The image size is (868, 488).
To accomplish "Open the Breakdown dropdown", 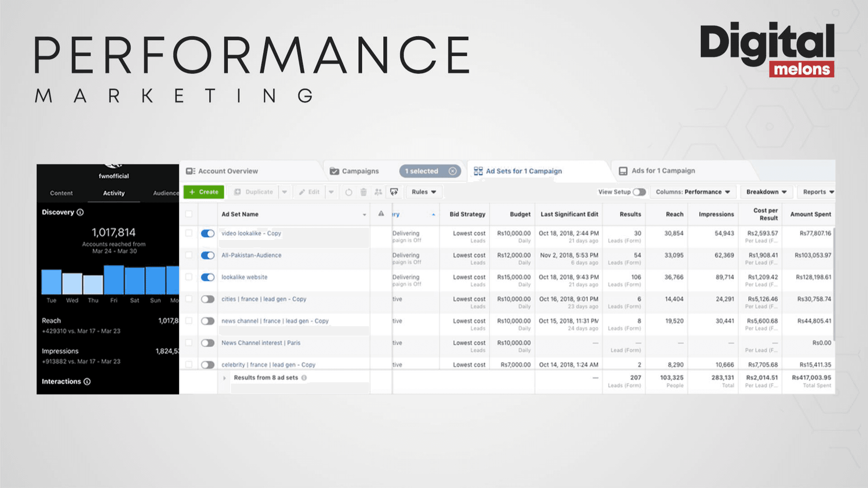I will point(766,192).
